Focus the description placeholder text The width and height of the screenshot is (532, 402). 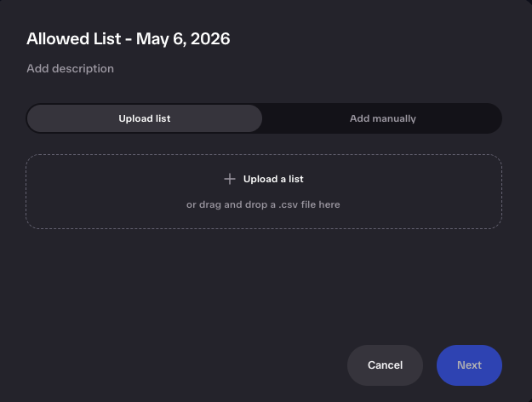pyautogui.click(x=71, y=69)
